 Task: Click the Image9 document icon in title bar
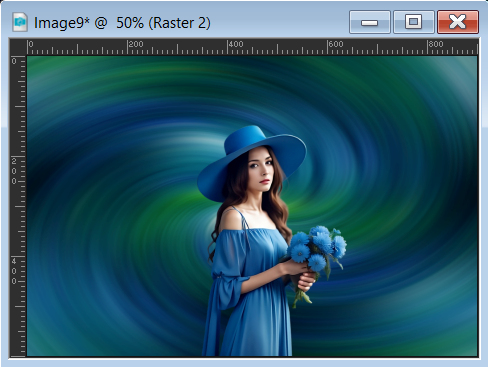20,22
